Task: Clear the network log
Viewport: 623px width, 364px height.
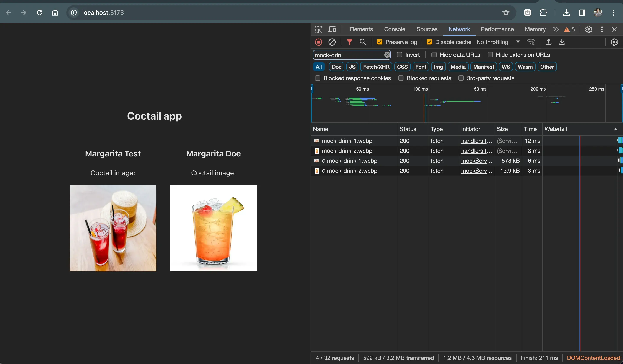Action: pos(332,42)
